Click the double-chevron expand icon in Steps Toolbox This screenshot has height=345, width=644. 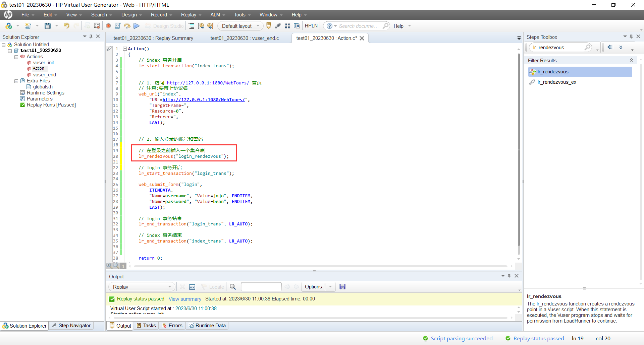coord(621,47)
